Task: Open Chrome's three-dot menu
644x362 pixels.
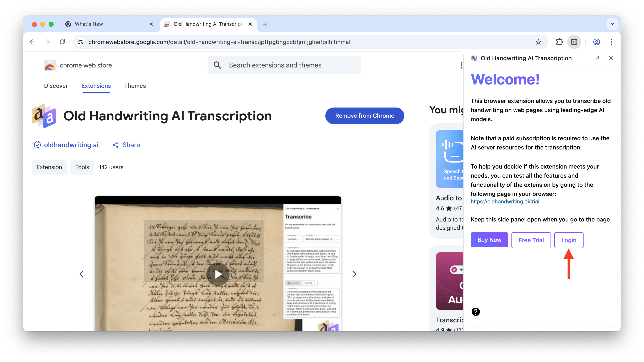Action: coord(612,42)
